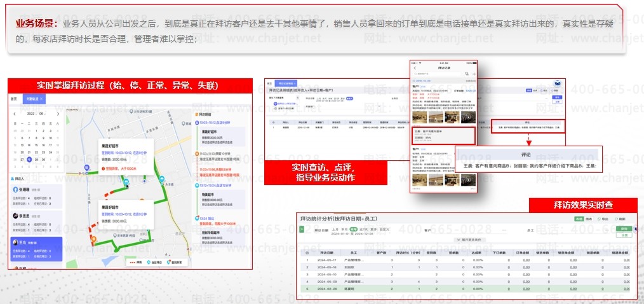Go to next month in the calendar
Screen dimensions: 644x304
[58, 113]
